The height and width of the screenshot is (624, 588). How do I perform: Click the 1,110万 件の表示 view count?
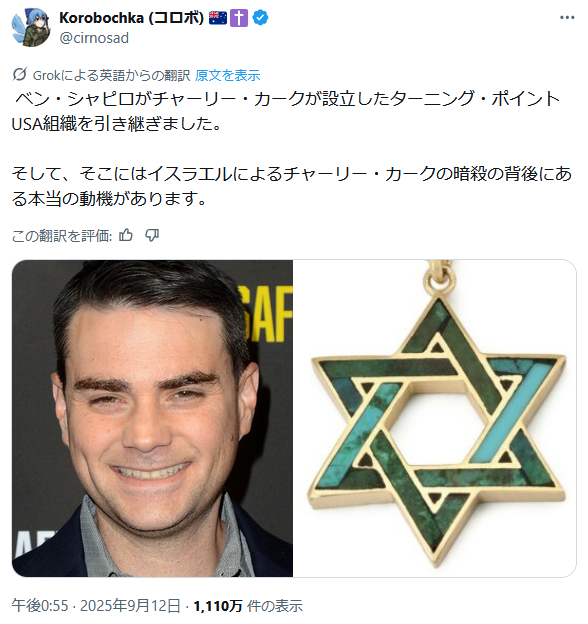[248, 606]
